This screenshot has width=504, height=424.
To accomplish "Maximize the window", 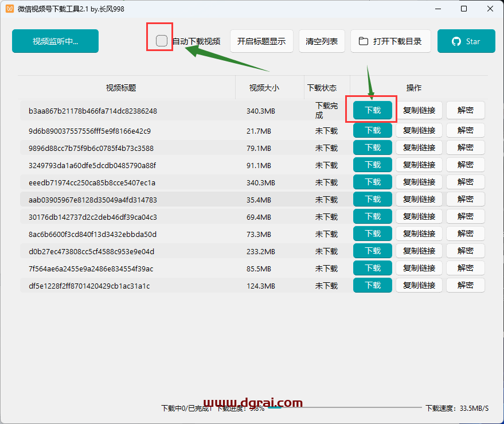I will (x=464, y=9).
